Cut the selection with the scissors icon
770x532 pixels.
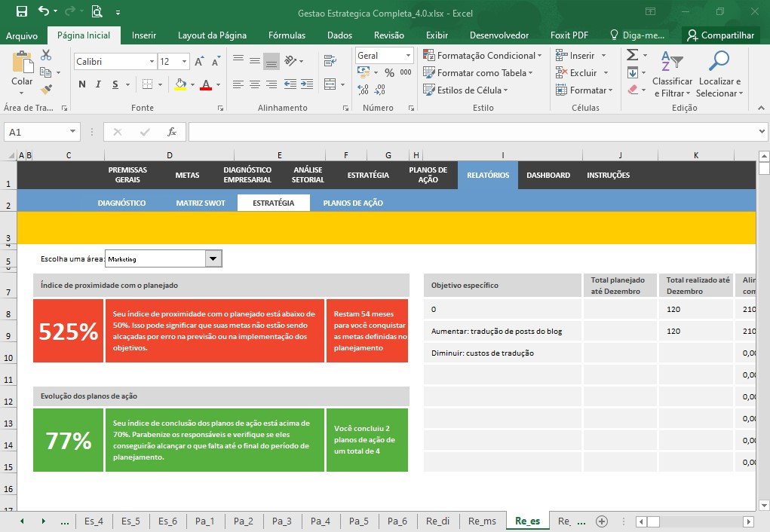coord(46,55)
